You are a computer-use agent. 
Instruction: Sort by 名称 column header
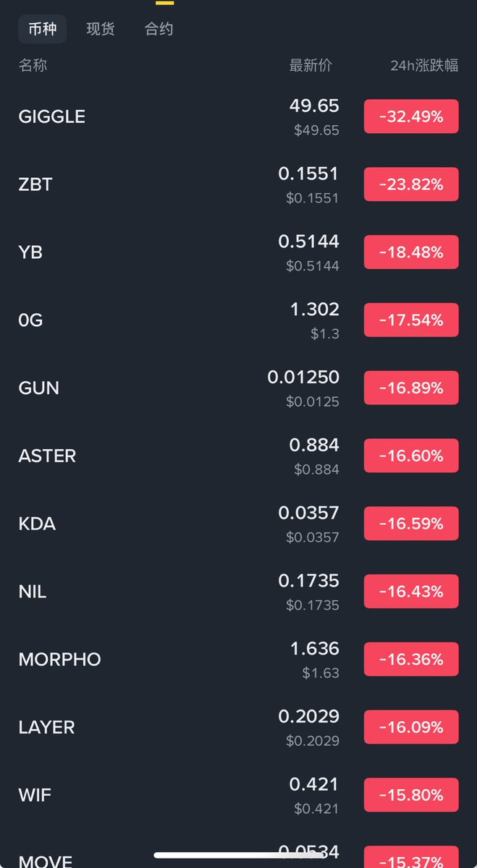pyautogui.click(x=33, y=65)
